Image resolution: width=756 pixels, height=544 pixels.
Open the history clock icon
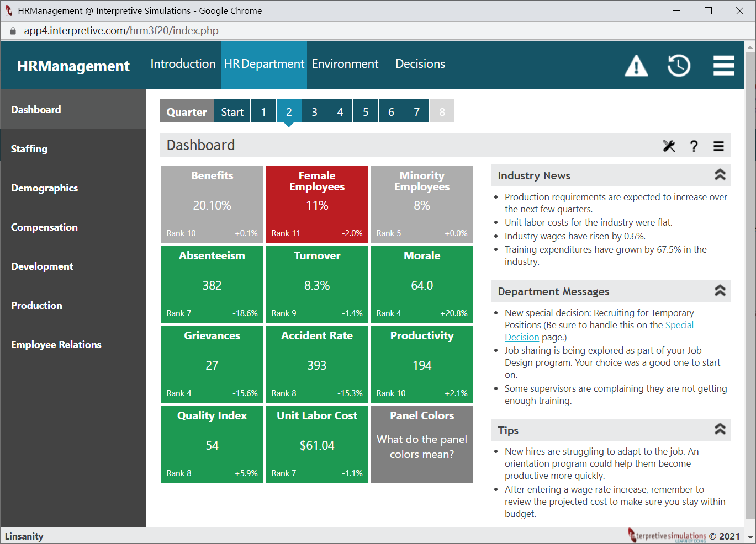[x=679, y=66]
